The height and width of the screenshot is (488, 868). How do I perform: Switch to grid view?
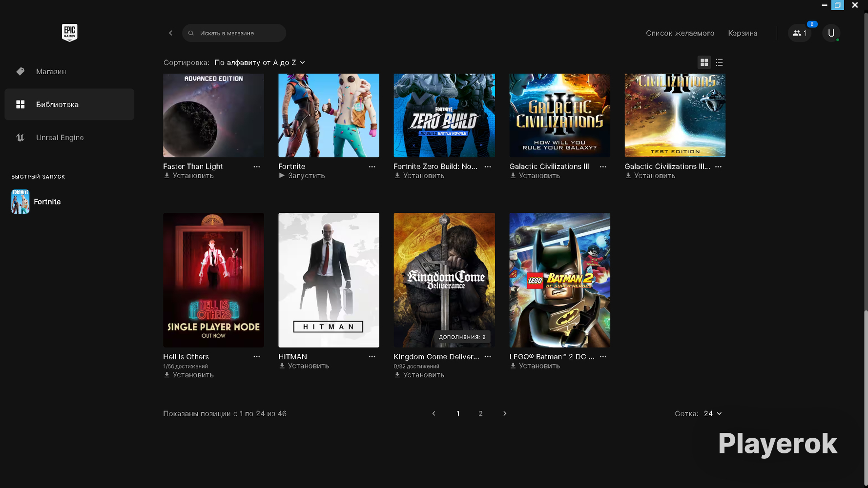[x=704, y=62]
